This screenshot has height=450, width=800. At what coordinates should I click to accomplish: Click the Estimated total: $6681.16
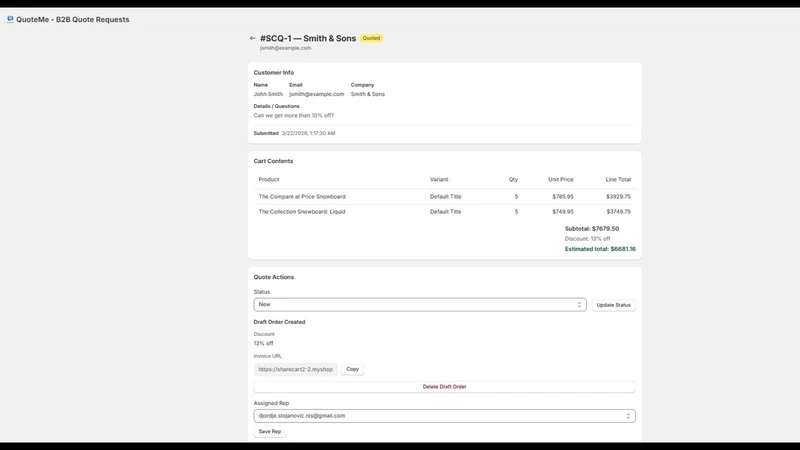coord(600,249)
